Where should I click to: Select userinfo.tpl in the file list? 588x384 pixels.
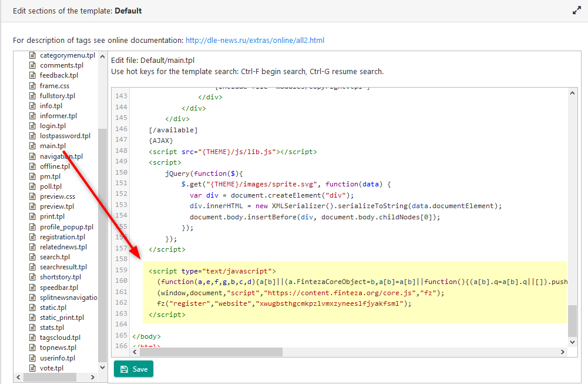tap(58, 358)
